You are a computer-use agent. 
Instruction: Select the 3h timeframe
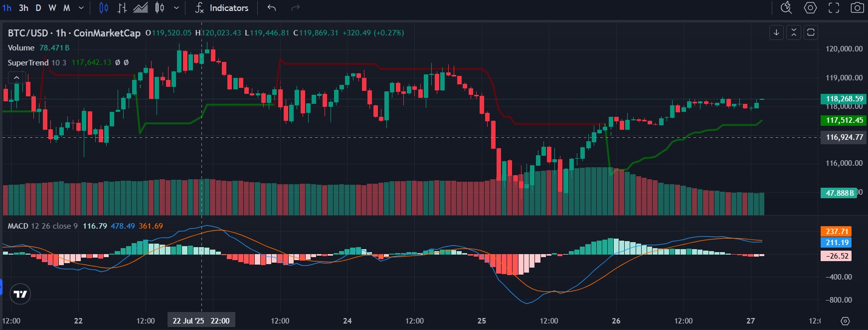(23, 8)
